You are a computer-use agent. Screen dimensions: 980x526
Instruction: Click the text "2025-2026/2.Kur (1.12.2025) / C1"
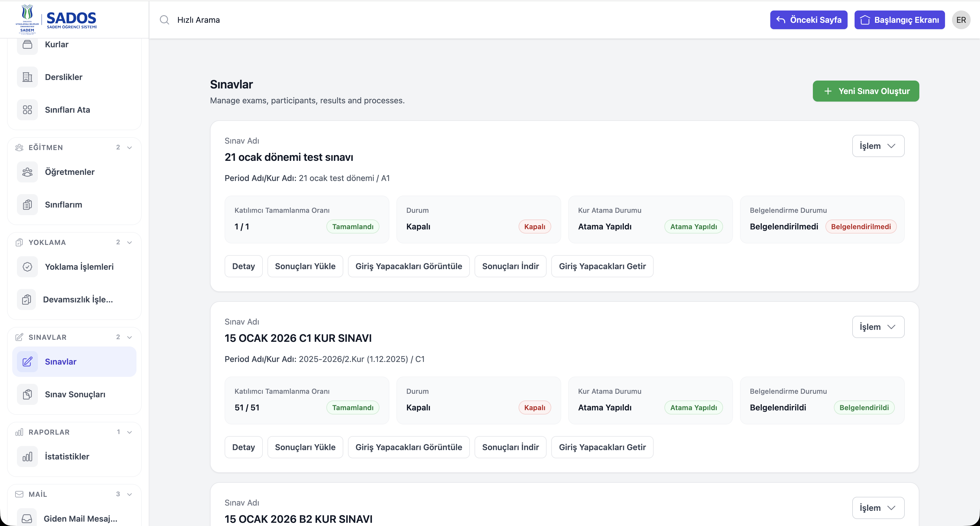coord(361,359)
